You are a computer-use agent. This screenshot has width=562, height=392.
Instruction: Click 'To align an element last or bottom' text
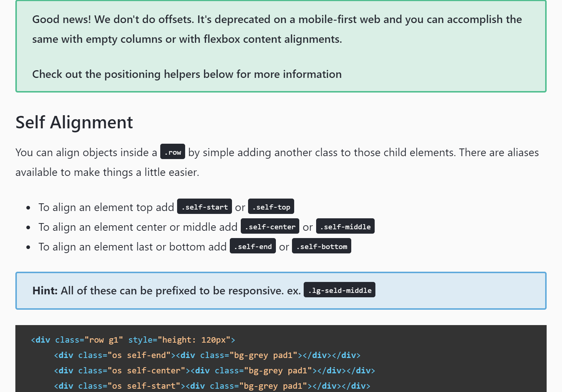pos(132,247)
